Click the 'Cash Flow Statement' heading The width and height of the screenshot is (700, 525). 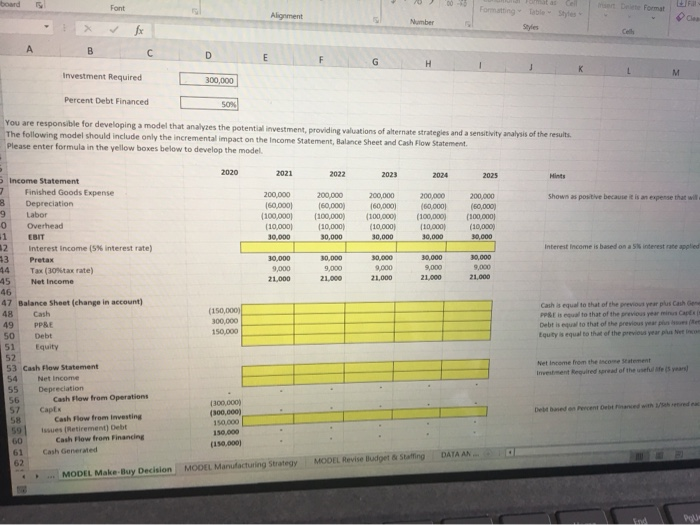point(60,367)
